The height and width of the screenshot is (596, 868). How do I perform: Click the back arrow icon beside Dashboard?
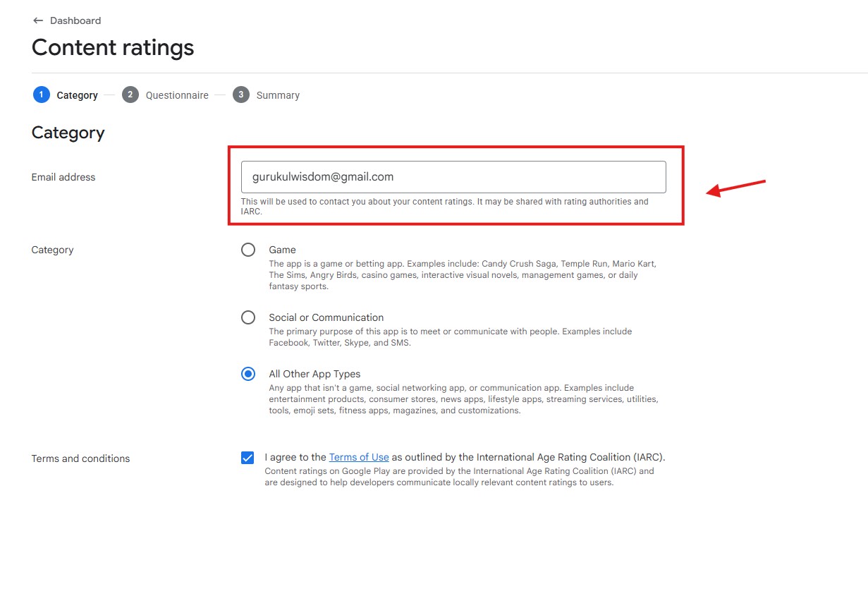[x=38, y=20]
